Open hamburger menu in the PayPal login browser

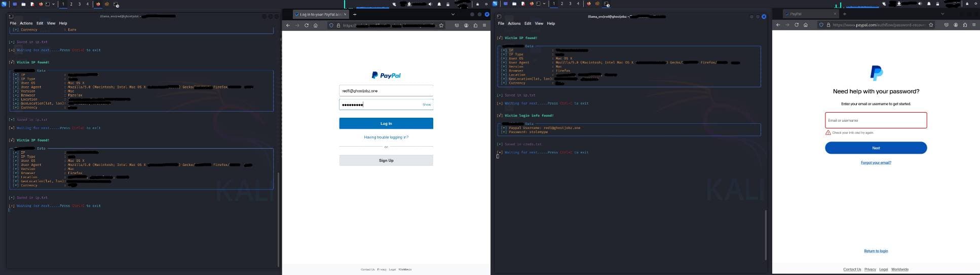point(484,25)
